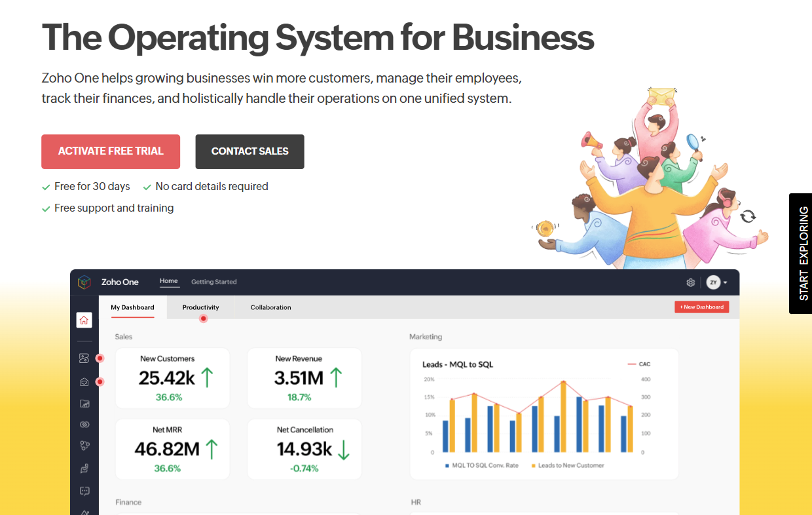Click the Leads - MQL to SQL chart title
The image size is (812, 515).
458,364
